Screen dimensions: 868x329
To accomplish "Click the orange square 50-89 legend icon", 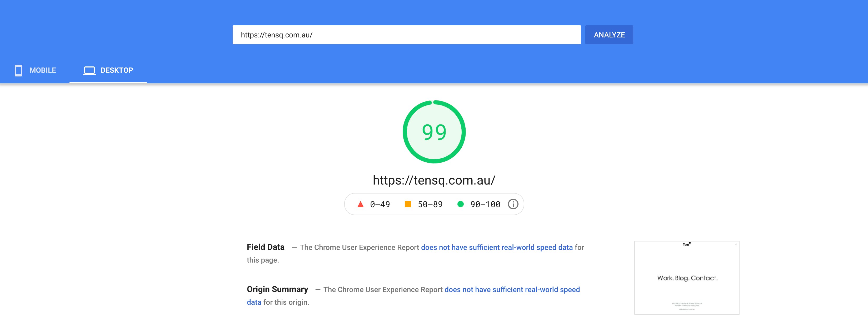I will click(x=408, y=204).
